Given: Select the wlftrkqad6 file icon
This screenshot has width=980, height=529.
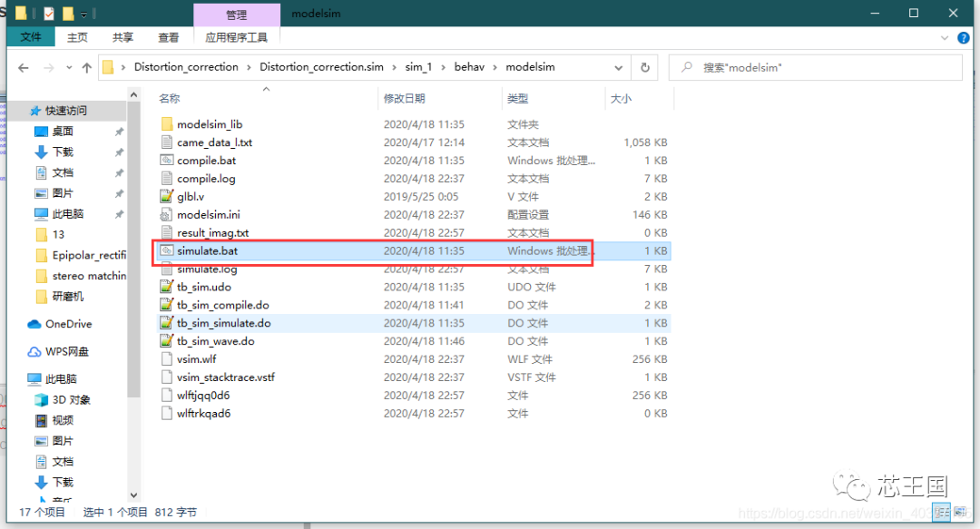Looking at the screenshot, I should (x=167, y=414).
